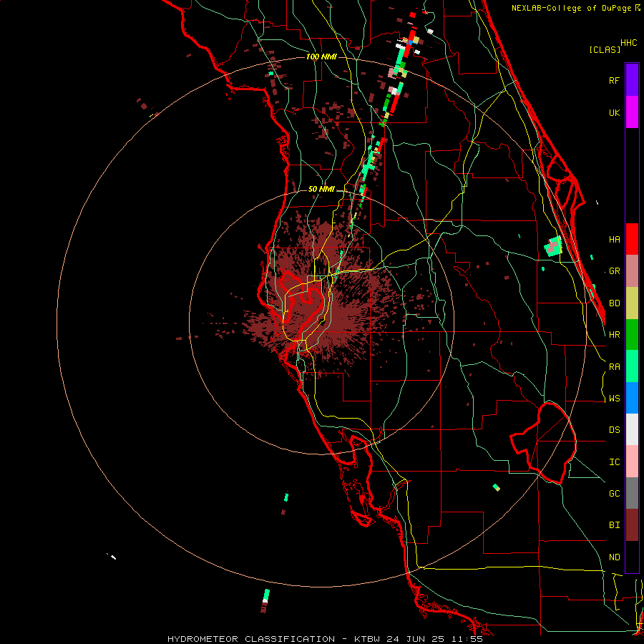644x644 pixels.
Task: Click the BD legend label
Action: click(x=615, y=303)
